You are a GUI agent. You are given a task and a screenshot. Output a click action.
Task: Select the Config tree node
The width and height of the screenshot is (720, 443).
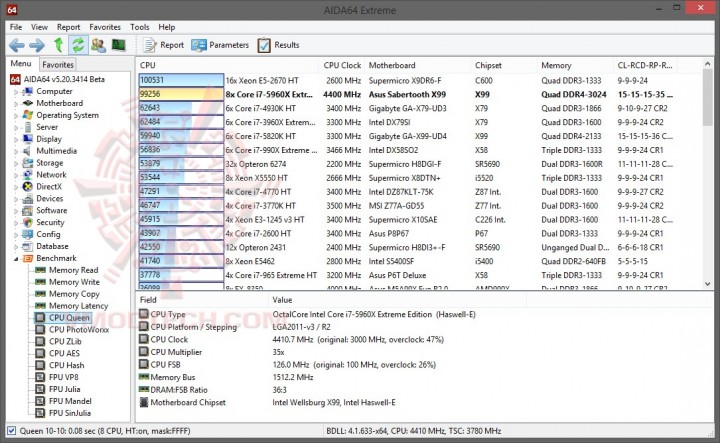[x=48, y=235]
